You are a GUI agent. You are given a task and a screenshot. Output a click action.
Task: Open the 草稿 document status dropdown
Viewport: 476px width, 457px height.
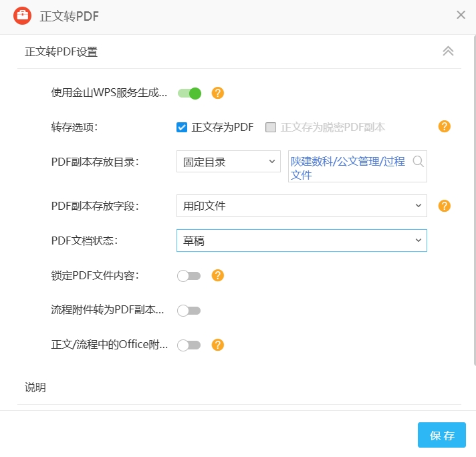(302, 241)
